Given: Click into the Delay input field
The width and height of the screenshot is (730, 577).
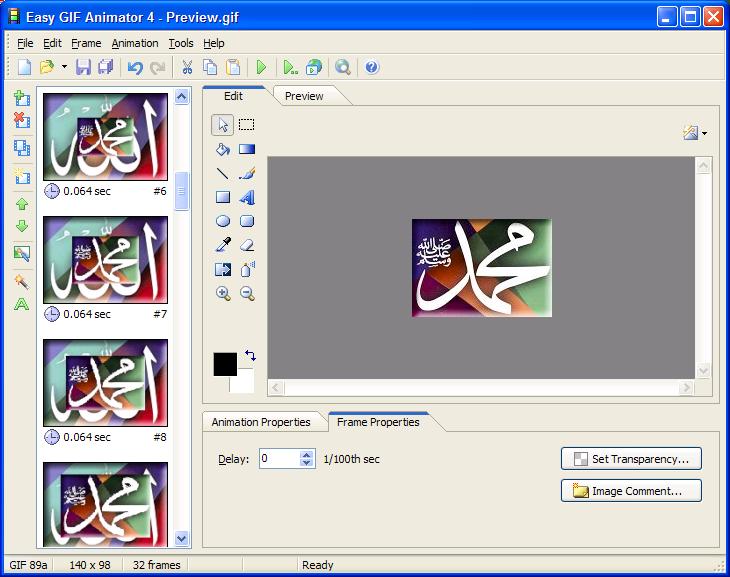Looking at the screenshot, I should (279, 459).
